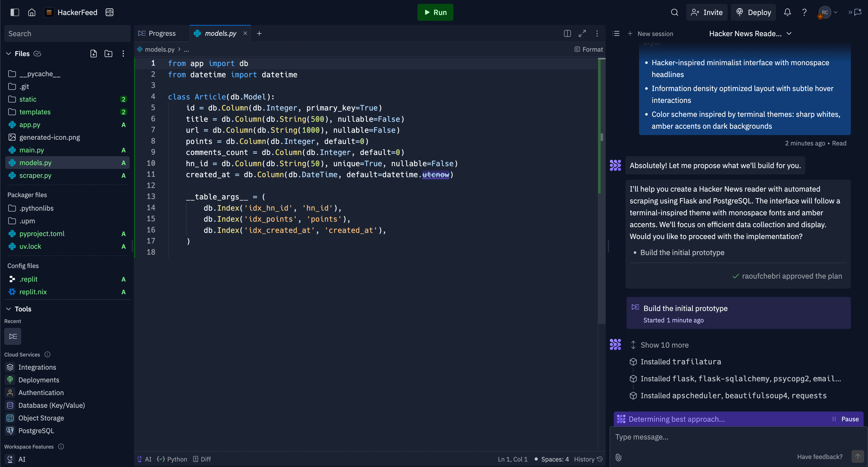Toggle split editor pane icon
The image size is (868, 467).
click(x=567, y=33)
